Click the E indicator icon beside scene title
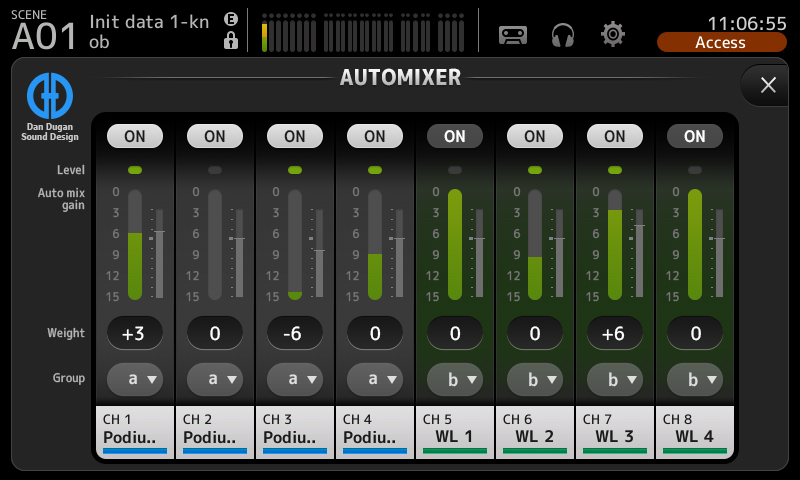Image resolution: width=800 pixels, height=480 pixels. tap(231, 19)
